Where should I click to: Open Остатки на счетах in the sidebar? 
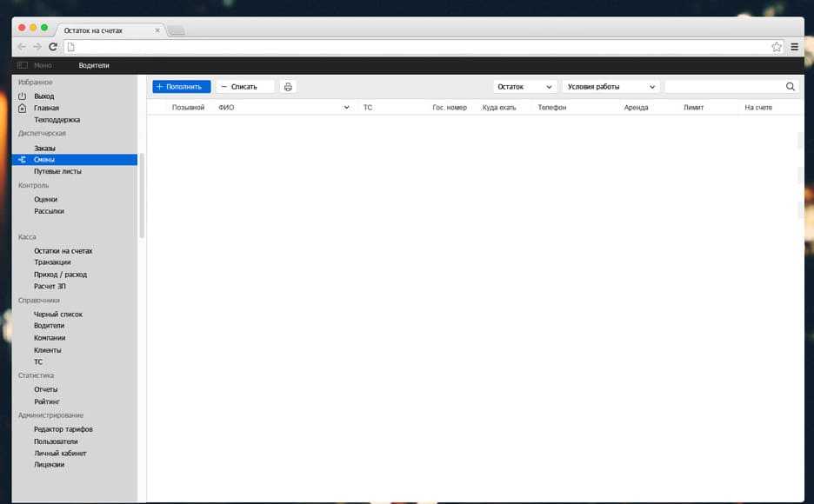pyautogui.click(x=63, y=251)
